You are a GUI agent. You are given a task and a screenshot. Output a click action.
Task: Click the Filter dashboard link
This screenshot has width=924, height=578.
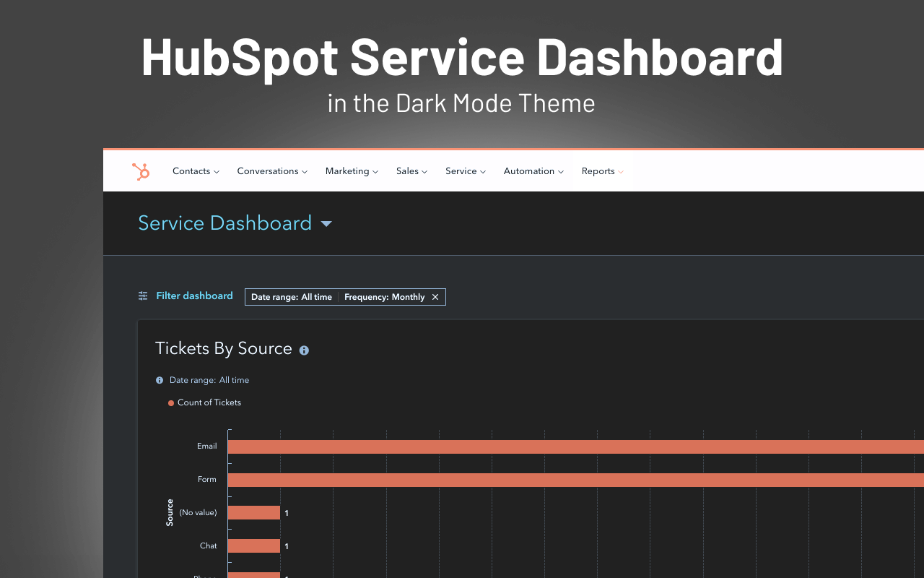coord(194,296)
